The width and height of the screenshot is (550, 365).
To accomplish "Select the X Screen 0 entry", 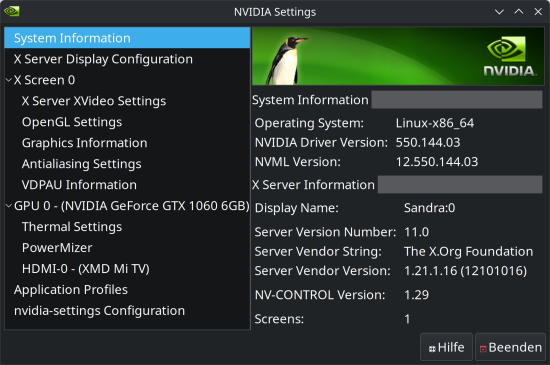I will pyautogui.click(x=127, y=80).
